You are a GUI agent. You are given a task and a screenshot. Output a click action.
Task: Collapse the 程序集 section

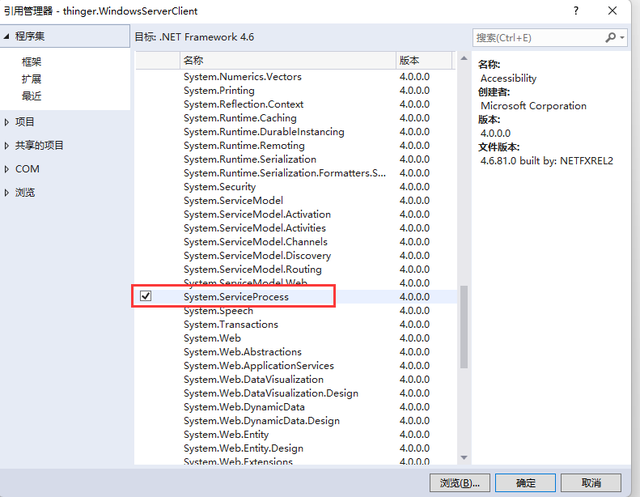[x=6, y=36]
